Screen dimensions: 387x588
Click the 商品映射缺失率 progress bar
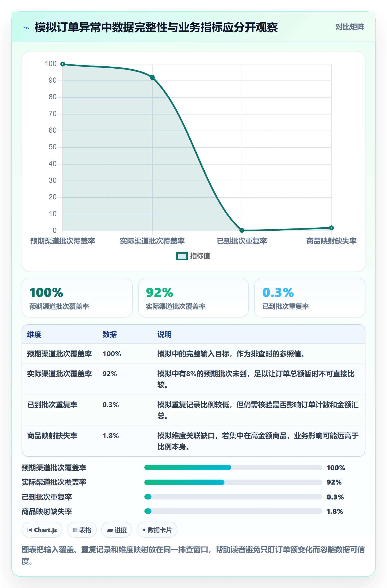tap(233, 511)
